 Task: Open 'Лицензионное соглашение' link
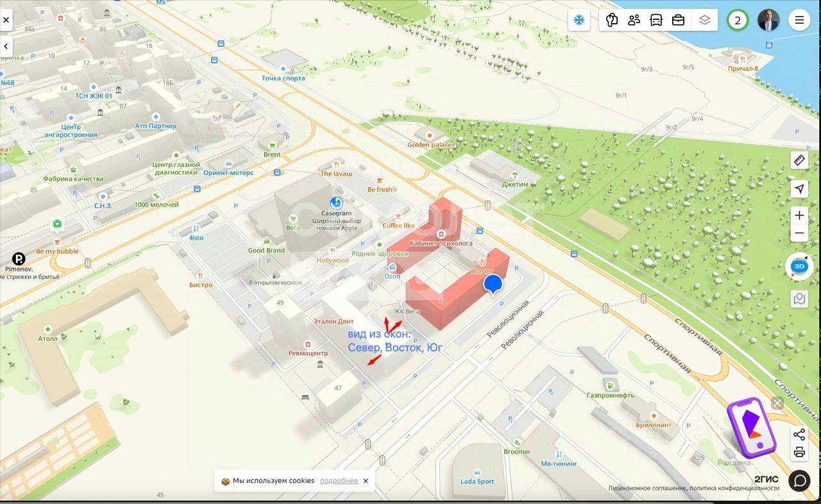(x=647, y=488)
